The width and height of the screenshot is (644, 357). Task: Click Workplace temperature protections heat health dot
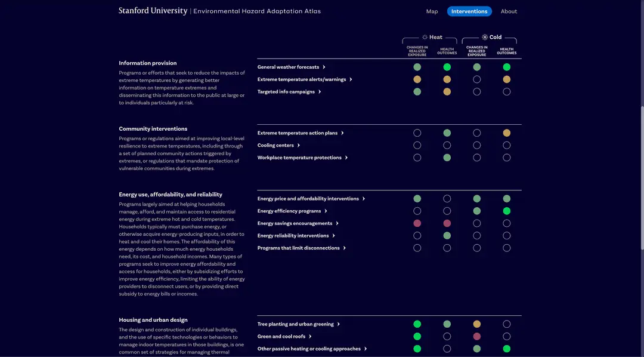[447, 158]
